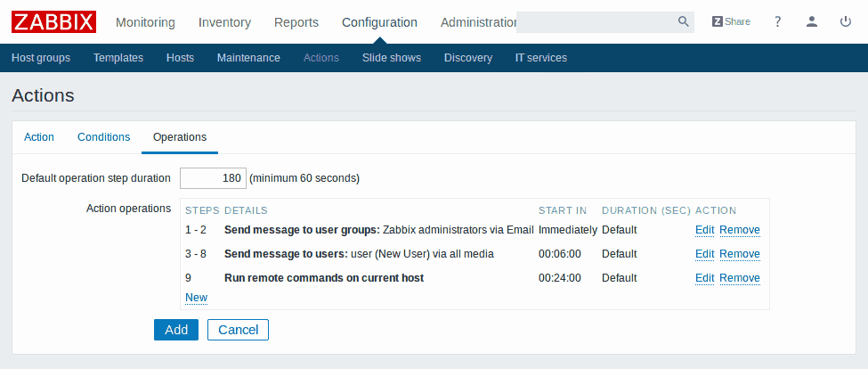The image size is (868, 369).
Task: Click the blue Add button
Action: click(x=176, y=330)
